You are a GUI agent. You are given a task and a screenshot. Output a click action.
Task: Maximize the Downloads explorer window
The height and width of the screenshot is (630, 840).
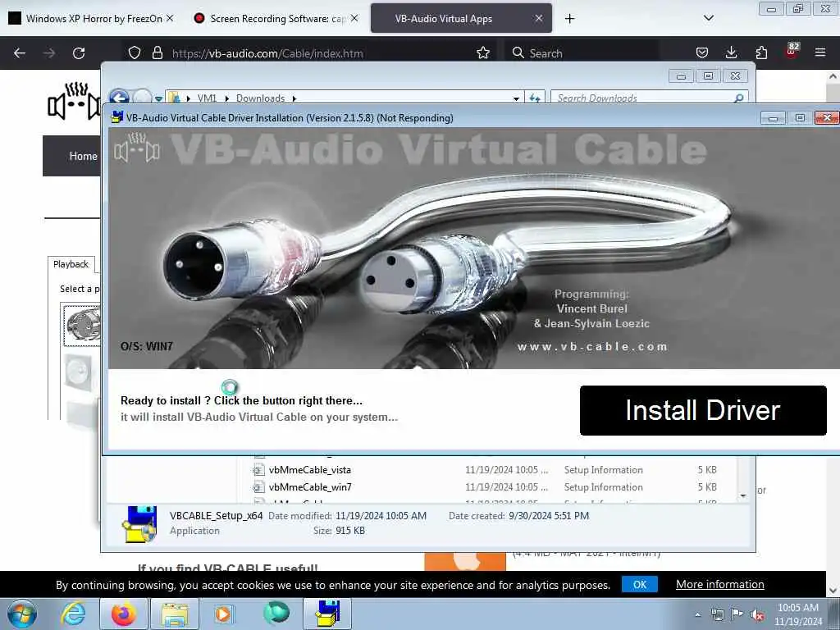pos(708,76)
